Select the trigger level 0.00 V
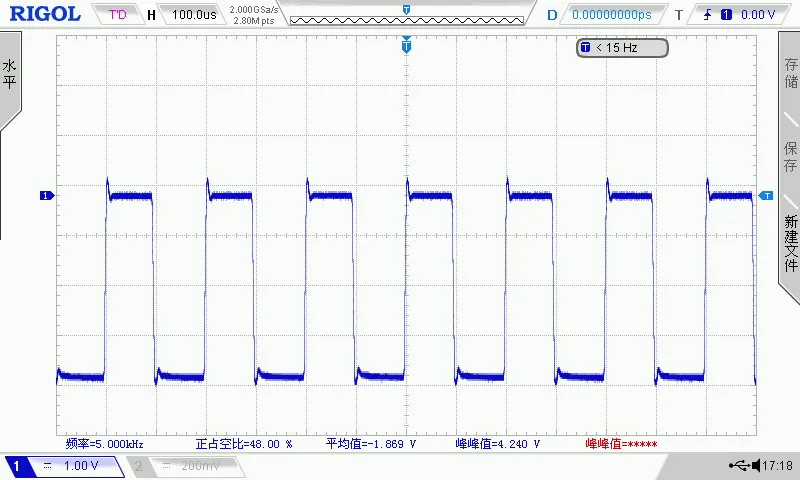The width and height of the screenshot is (800, 480). [x=758, y=15]
